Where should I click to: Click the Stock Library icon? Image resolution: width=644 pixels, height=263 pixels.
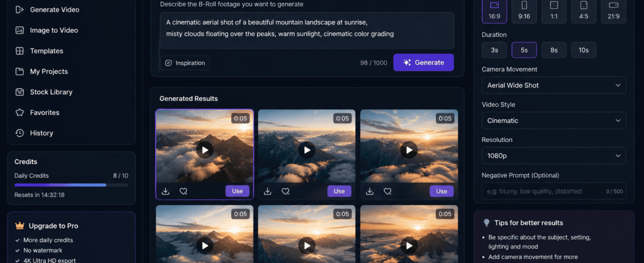19,92
